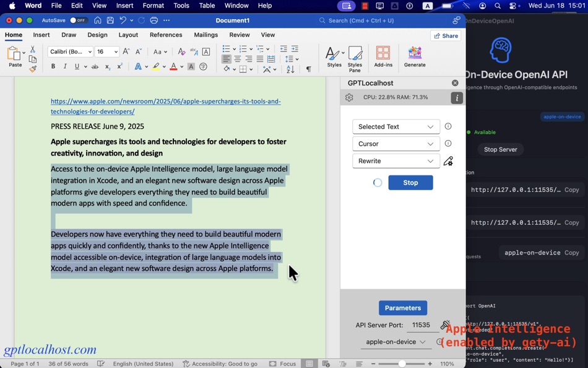Toggle the AutoSave switch

point(78,20)
